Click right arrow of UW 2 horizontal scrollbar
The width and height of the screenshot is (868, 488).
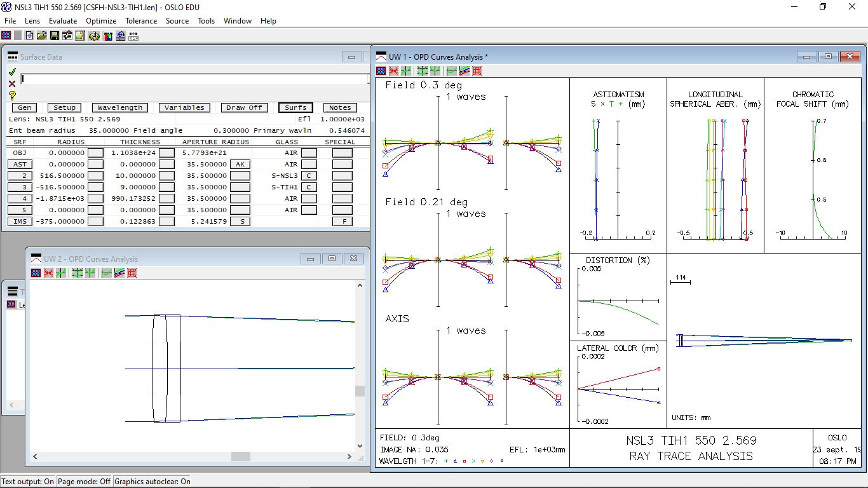[x=349, y=456]
